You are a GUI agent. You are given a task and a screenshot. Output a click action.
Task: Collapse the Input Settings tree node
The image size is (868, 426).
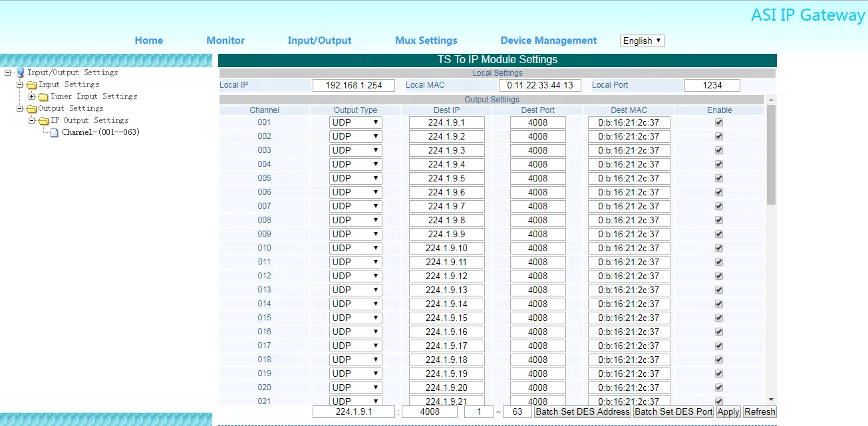click(19, 84)
